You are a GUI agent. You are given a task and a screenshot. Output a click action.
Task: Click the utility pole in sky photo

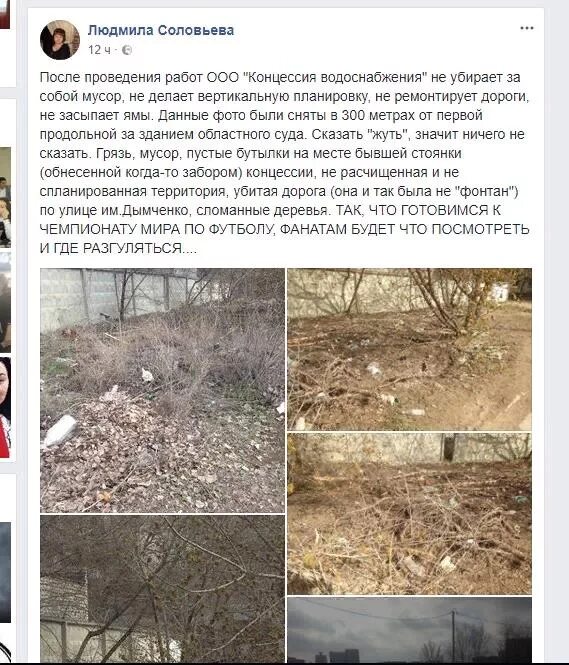tap(454, 634)
